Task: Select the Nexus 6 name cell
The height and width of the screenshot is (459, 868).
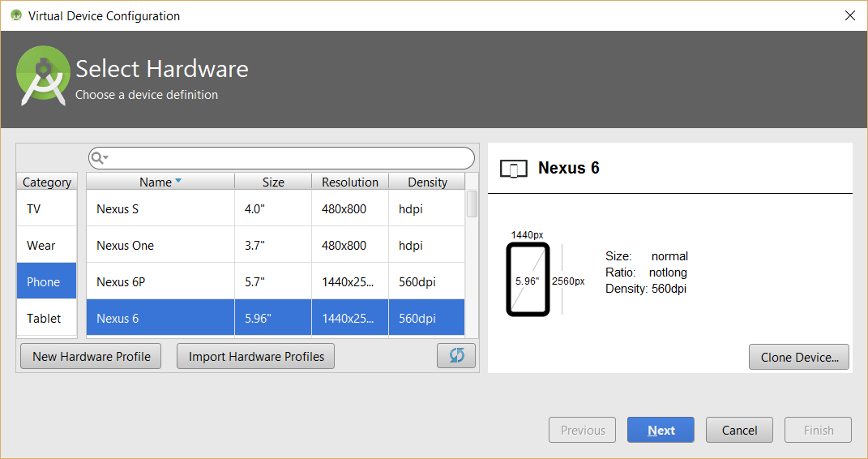Action: click(160, 318)
